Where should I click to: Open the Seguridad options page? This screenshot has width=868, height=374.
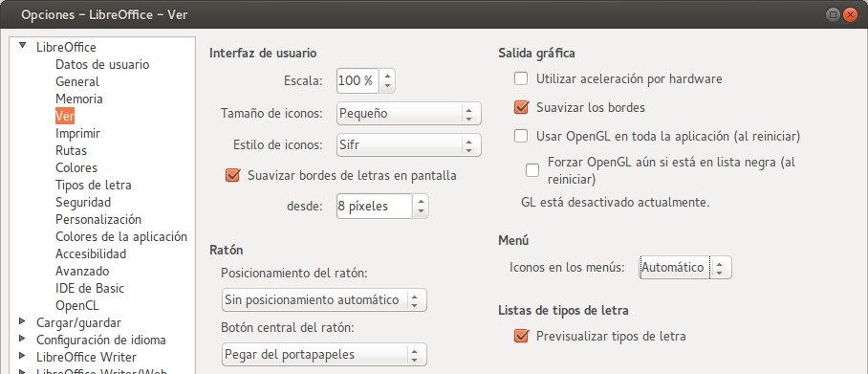[x=83, y=202]
